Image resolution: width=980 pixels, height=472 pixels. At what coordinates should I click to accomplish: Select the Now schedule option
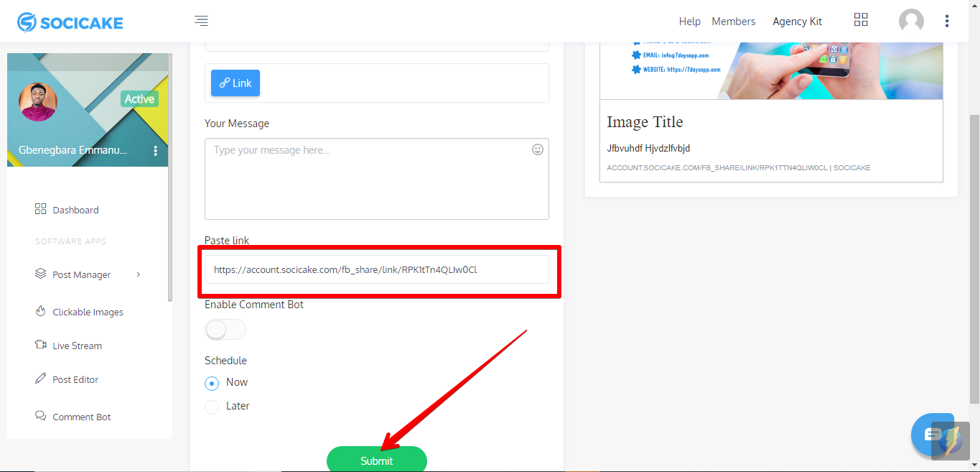click(212, 383)
